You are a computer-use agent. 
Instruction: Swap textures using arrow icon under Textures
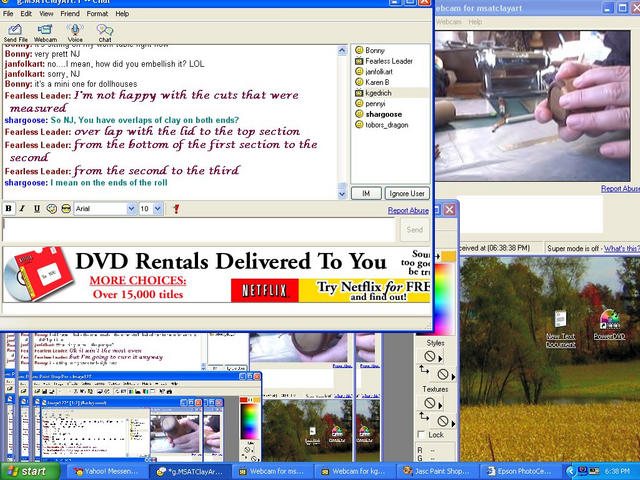click(424, 417)
